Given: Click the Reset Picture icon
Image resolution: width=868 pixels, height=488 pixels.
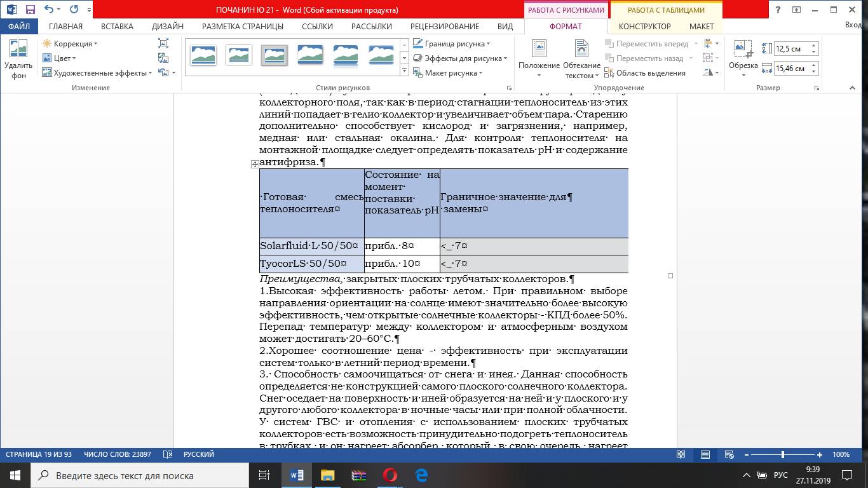Looking at the screenshot, I should click(163, 73).
